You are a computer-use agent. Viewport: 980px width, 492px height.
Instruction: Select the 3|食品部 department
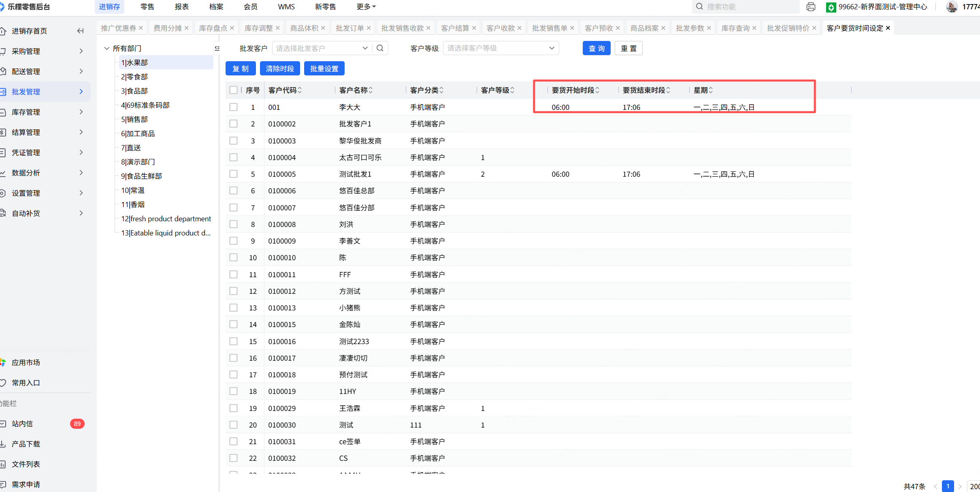click(x=135, y=91)
